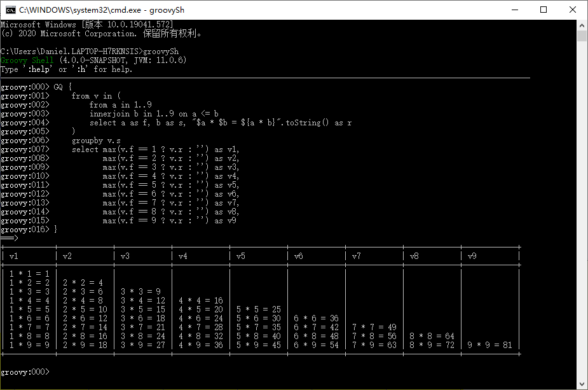
Task: Click the Microsoft Windows version line
Action: (x=87, y=24)
